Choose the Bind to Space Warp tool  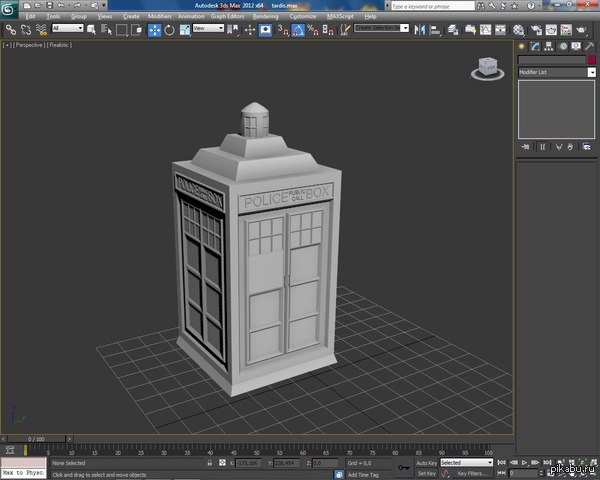coord(41,29)
